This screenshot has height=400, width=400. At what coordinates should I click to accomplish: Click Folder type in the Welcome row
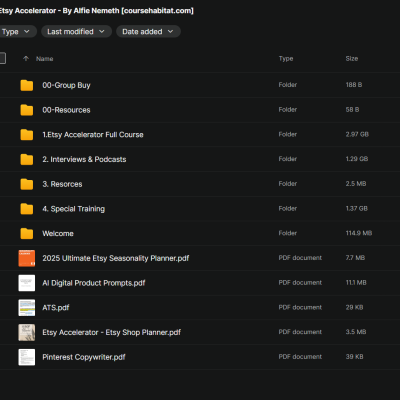pyautogui.click(x=288, y=233)
